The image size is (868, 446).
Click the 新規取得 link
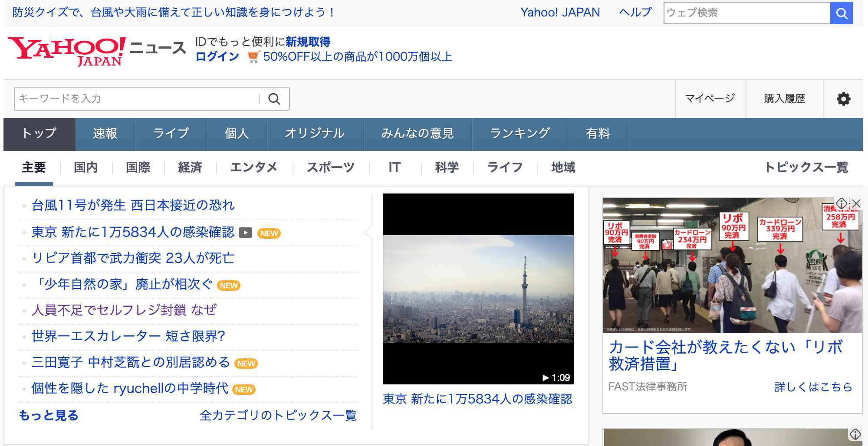coord(308,42)
